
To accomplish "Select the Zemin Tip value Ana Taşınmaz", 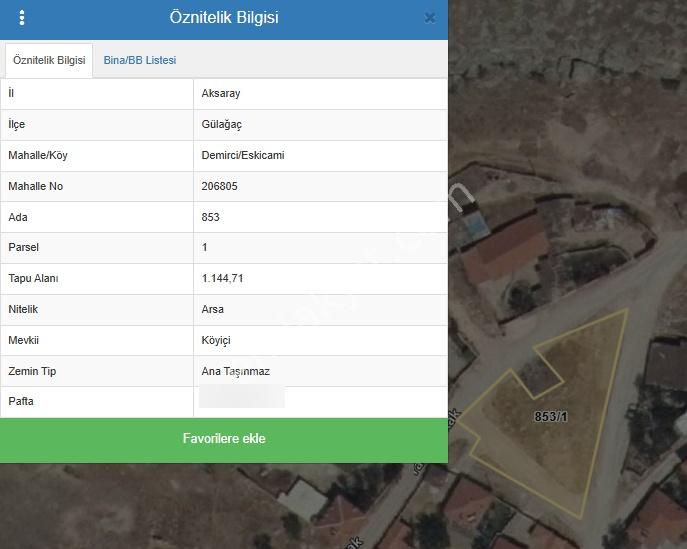I will click(x=236, y=372).
